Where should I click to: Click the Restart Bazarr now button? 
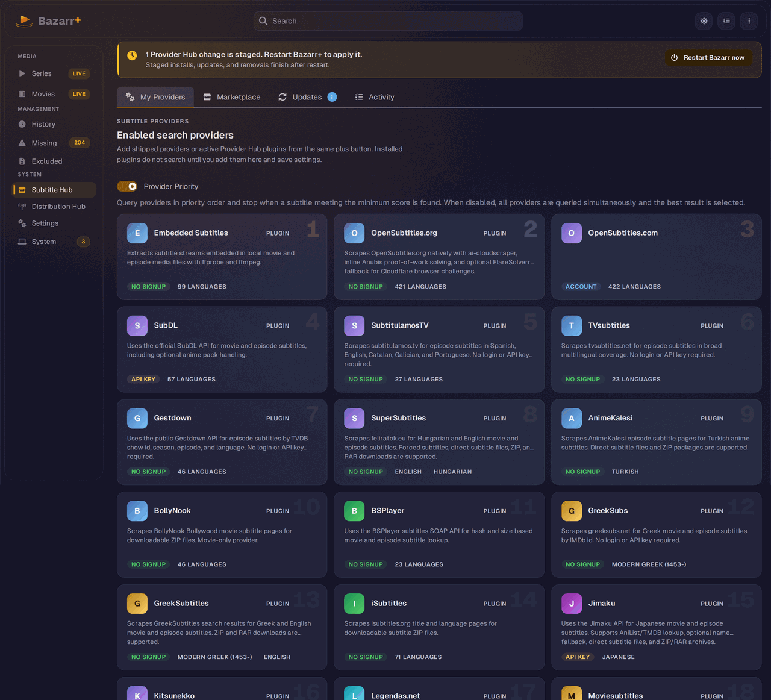[x=708, y=58]
